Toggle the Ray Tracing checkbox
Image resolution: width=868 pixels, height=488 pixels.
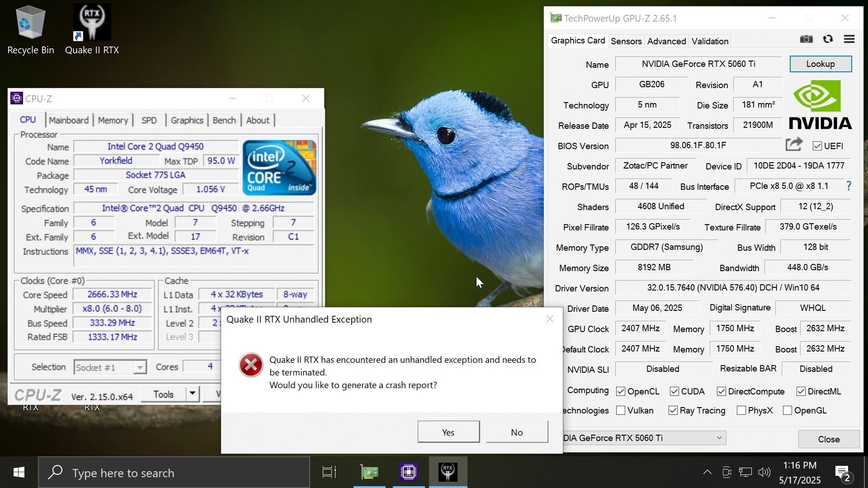click(673, 410)
